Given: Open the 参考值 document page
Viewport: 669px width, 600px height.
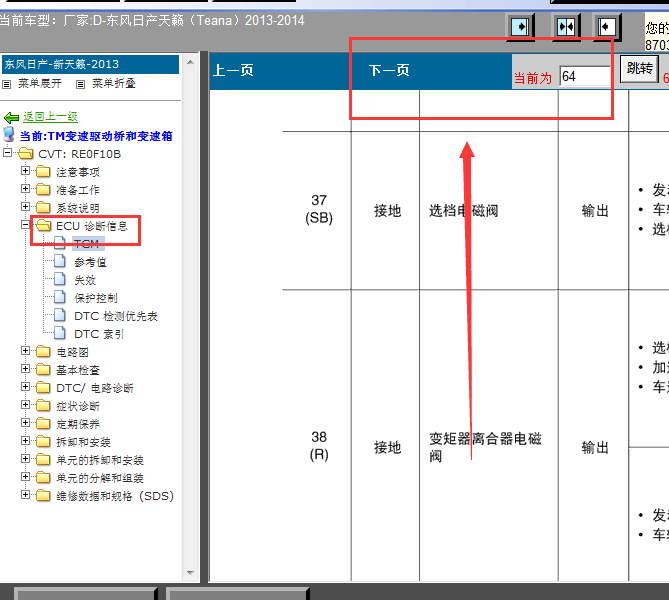Looking at the screenshot, I should [90, 262].
